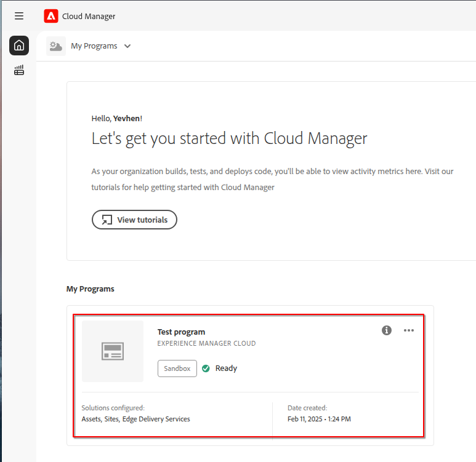Open the hamburger navigation menu
The width and height of the screenshot is (476, 462).
coord(19,16)
